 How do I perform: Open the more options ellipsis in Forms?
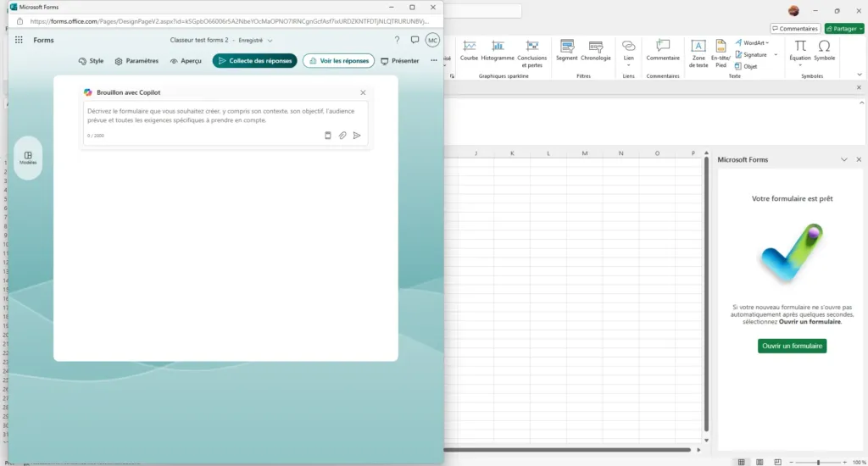click(x=434, y=61)
